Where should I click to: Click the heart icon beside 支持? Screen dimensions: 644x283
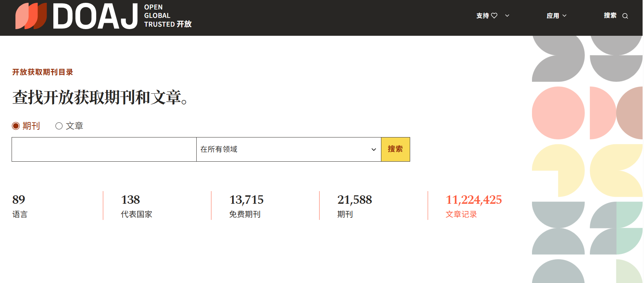[x=494, y=16]
